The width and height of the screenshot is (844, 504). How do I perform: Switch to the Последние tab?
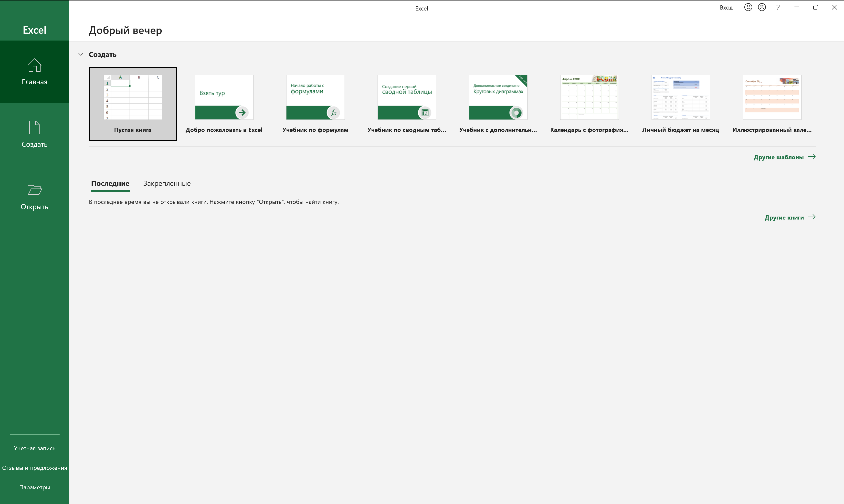click(x=110, y=183)
